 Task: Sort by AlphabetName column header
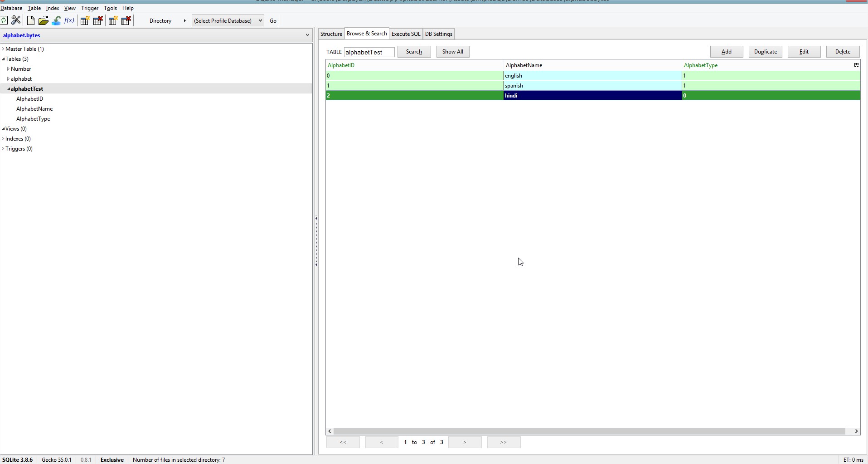tap(592, 65)
